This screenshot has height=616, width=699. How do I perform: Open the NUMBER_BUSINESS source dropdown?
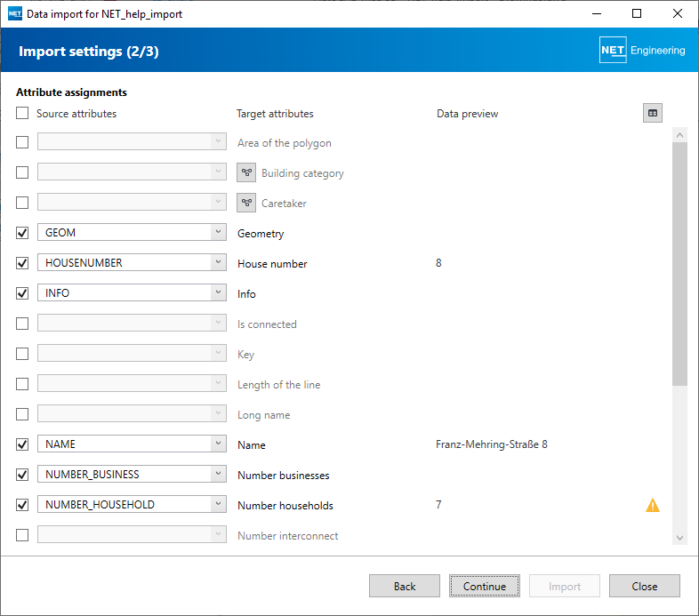coord(132,475)
